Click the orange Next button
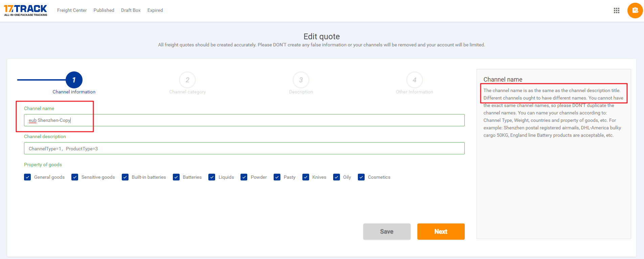The height and width of the screenshot is (259, 644). pos(441,232)
